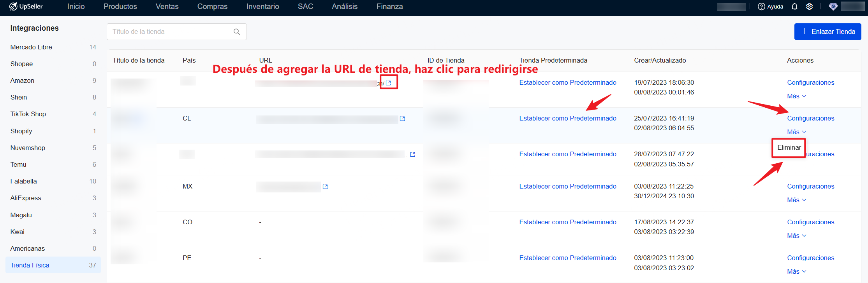Expand the Más dropdown in the first row
Screen dimensions: 868x283
coord(796,96)
